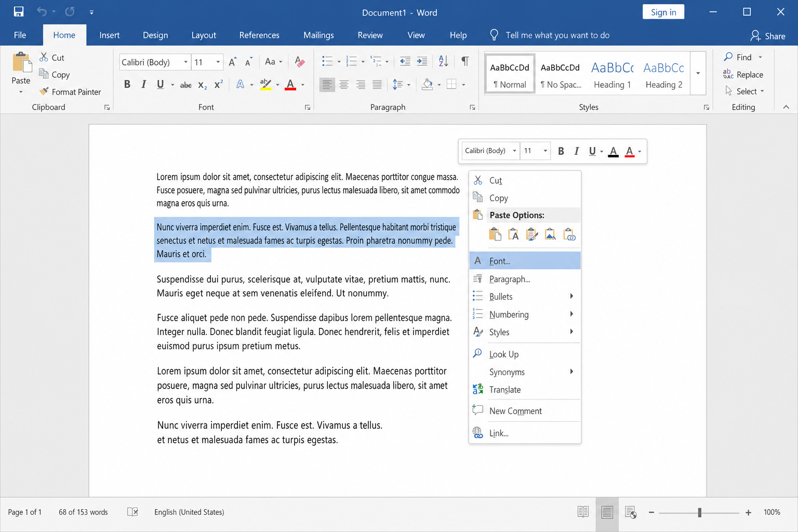Click the Text Effects icon
798x532 pixels.
tap(240, 84)
